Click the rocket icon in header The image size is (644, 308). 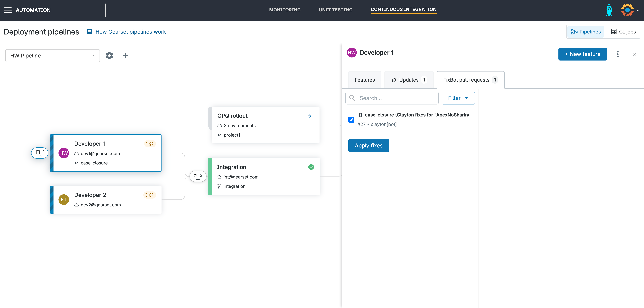pyautogui.click(x=609, y=10)
